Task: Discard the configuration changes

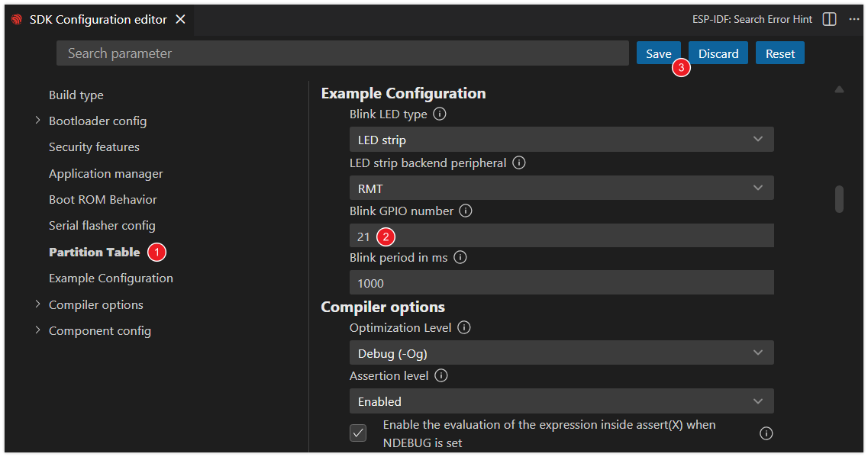Action: coord(718,53)
